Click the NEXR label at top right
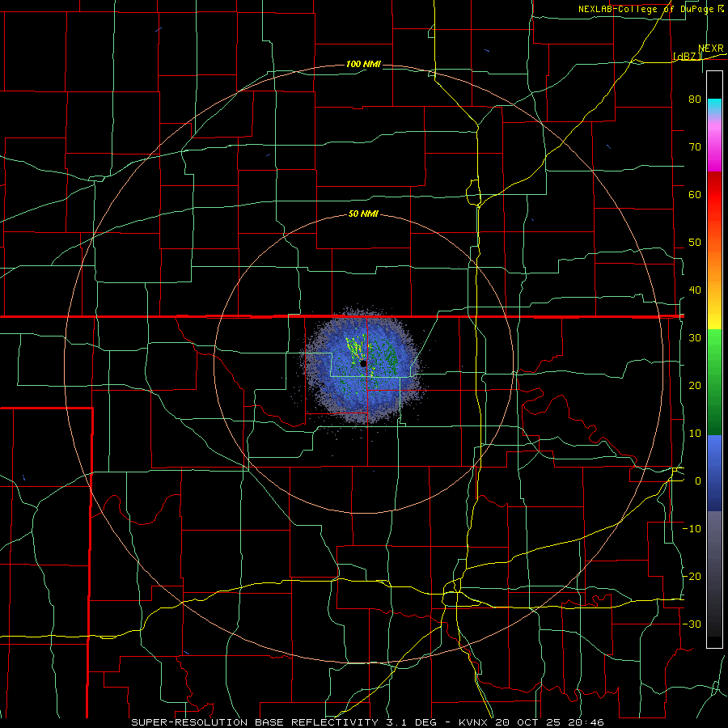 pyautogui.click(x=711, y=49)
